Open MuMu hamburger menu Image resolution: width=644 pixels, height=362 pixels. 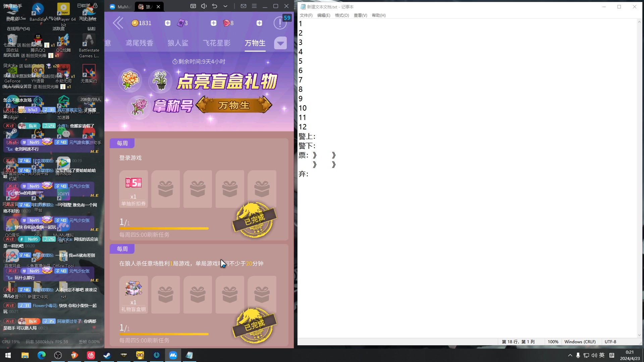(x=254, y=6)
